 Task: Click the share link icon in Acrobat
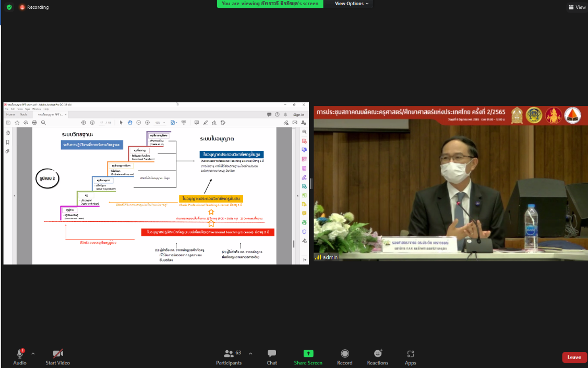pos(286,123)
